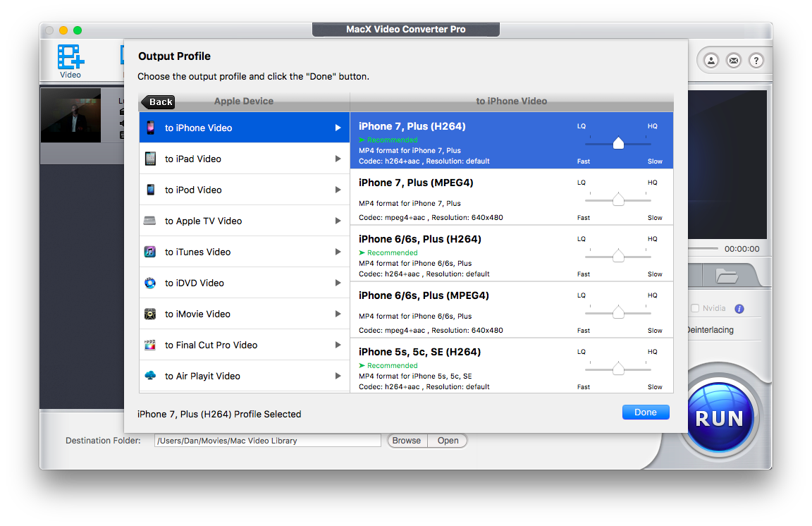Select to iPod Video category
812x526 pixels.
tap(245, 190)
